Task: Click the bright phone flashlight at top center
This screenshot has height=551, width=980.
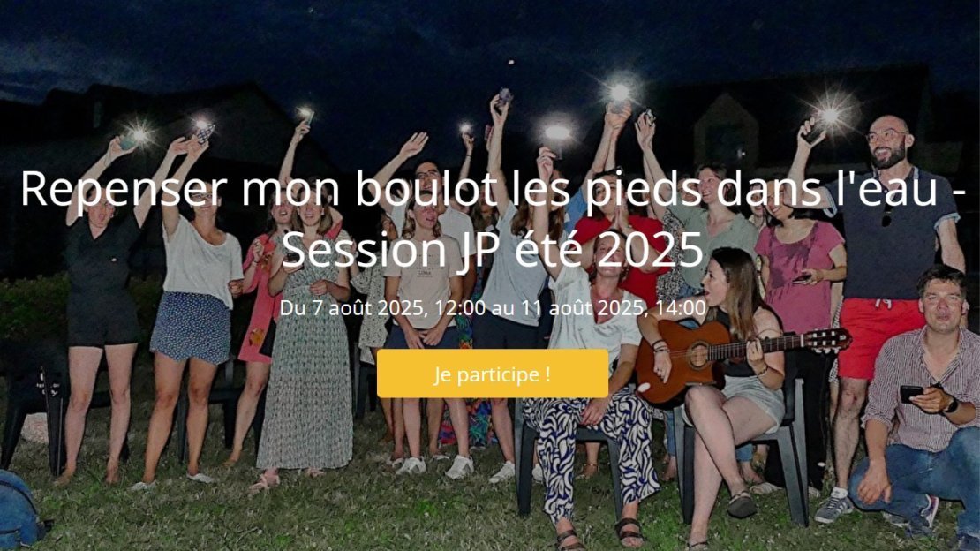Action: pos(620,94)
